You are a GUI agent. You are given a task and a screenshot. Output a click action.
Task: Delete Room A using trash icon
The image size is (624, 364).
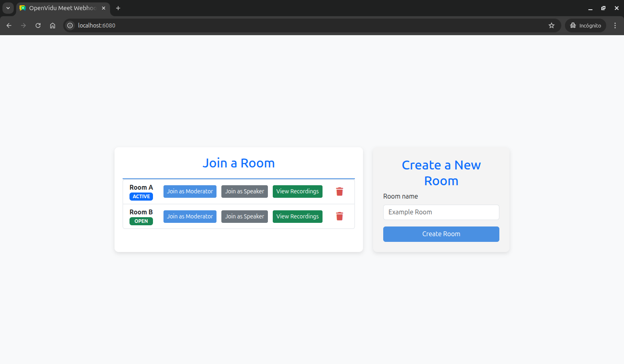(340, 192)
